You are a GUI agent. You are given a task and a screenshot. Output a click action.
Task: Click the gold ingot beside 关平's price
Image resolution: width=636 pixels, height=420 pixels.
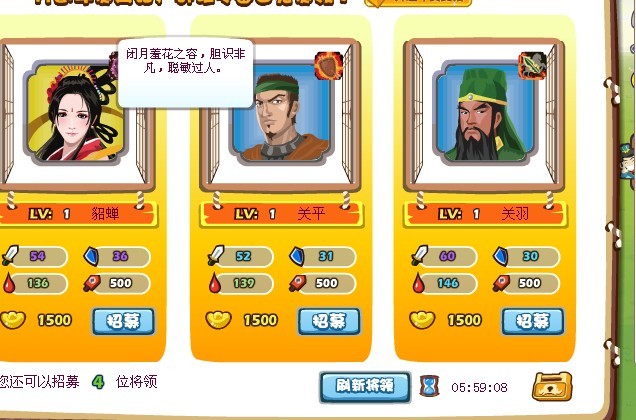coord(219,320)
